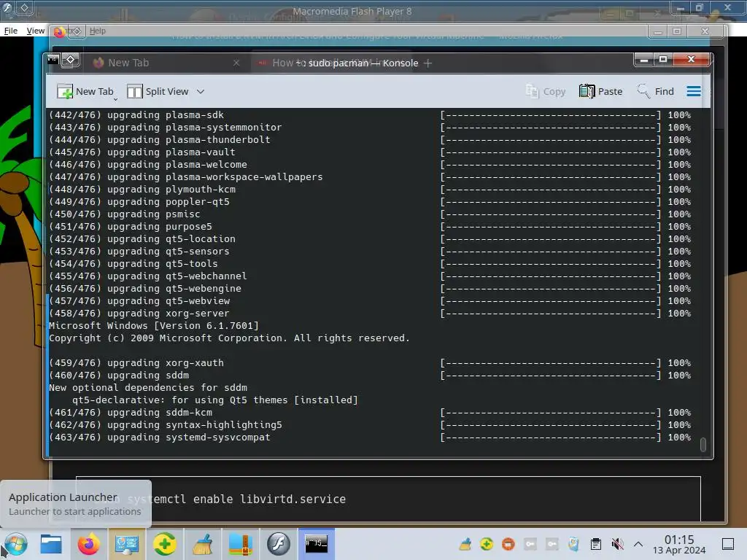Open the Konsole hamburger menu
The width and height of the screenshot is (747, 560).
coord(694,91)
